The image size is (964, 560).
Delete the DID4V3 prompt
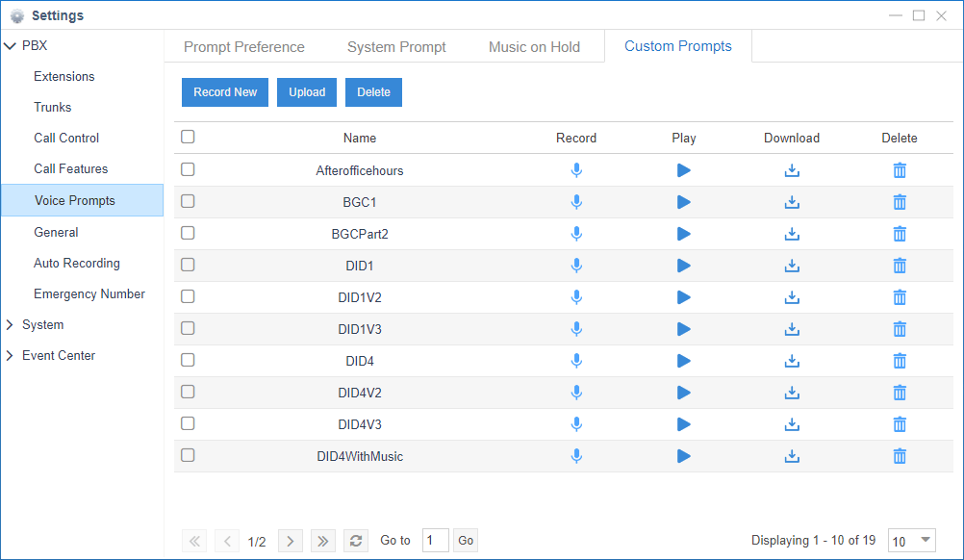[900, 424]
